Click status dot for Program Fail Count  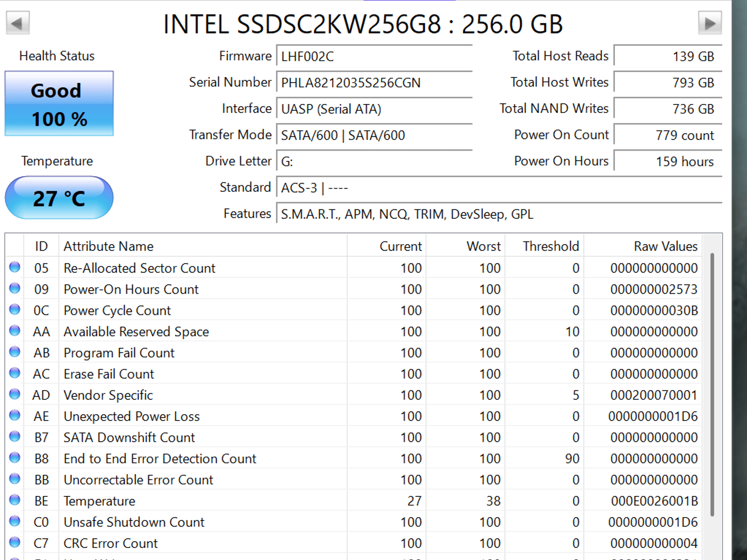click(15, 352)
